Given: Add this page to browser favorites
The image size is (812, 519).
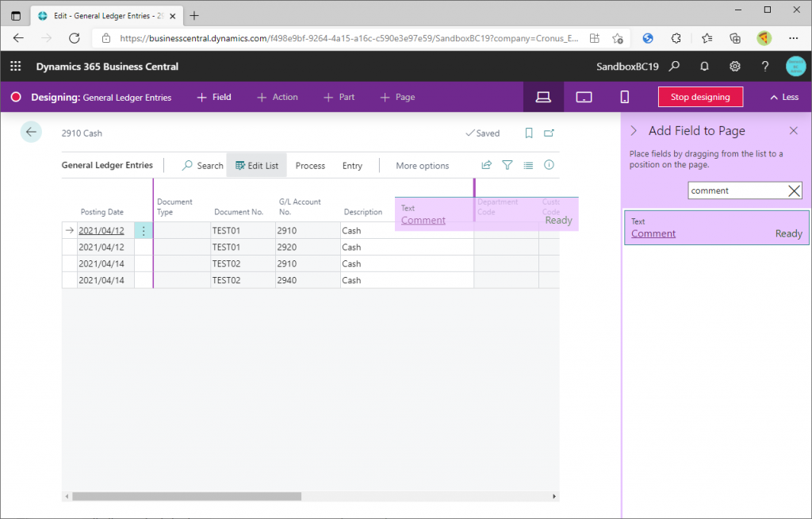Looking at the screenshot, I should [617, 38].
